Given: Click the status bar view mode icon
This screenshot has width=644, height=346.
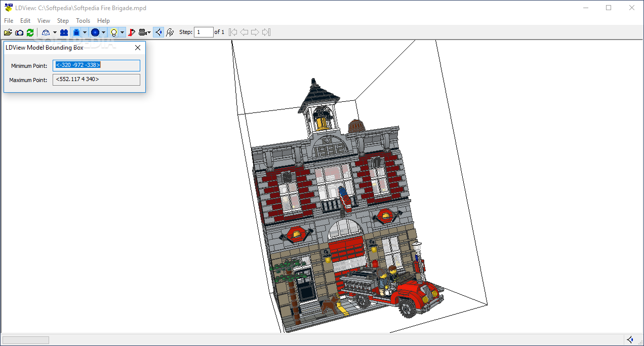Looking at the screenshot, I should (630, 339).
